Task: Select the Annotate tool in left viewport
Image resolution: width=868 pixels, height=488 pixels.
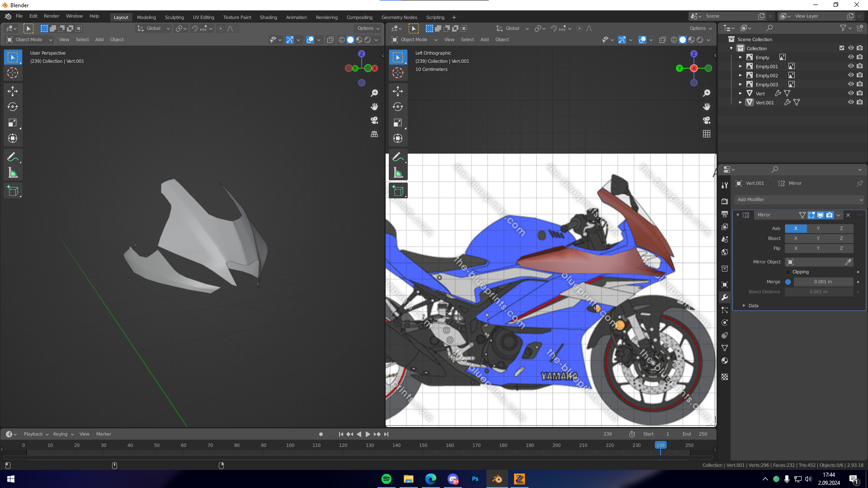Action: pyautogui.click(x=13, y=157)
